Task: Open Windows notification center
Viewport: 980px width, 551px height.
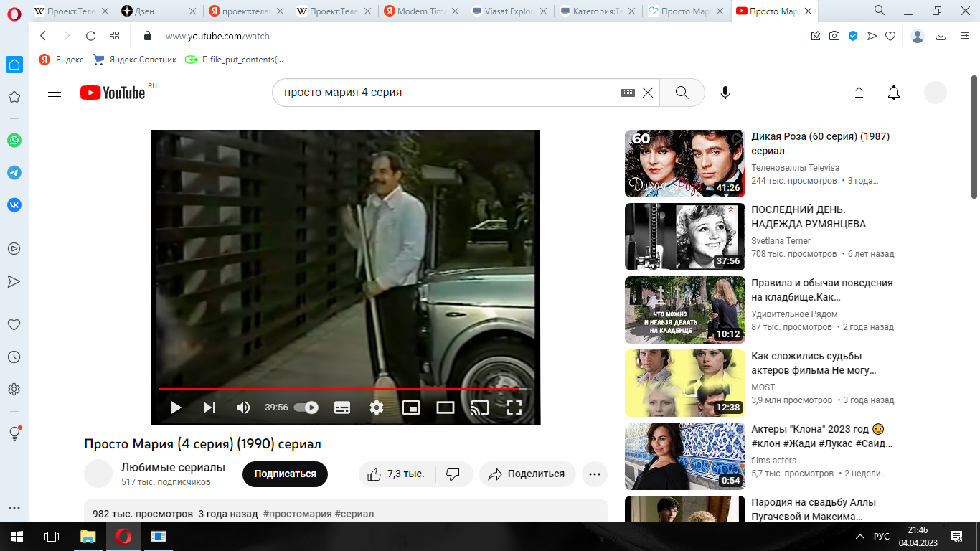Action: [x=956, y=537]
